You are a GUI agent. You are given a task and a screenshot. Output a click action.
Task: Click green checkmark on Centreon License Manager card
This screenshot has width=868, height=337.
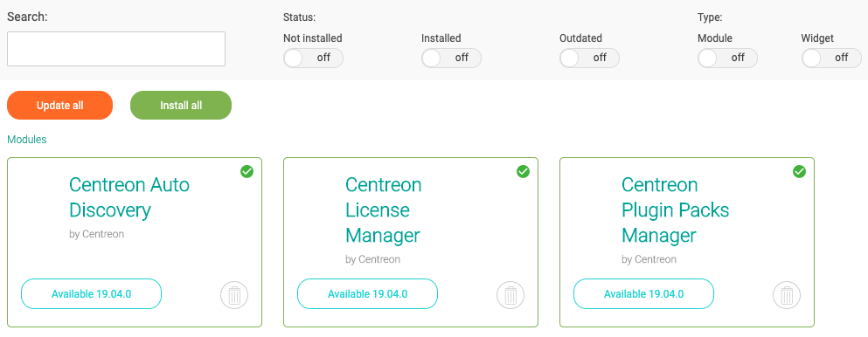523,172
